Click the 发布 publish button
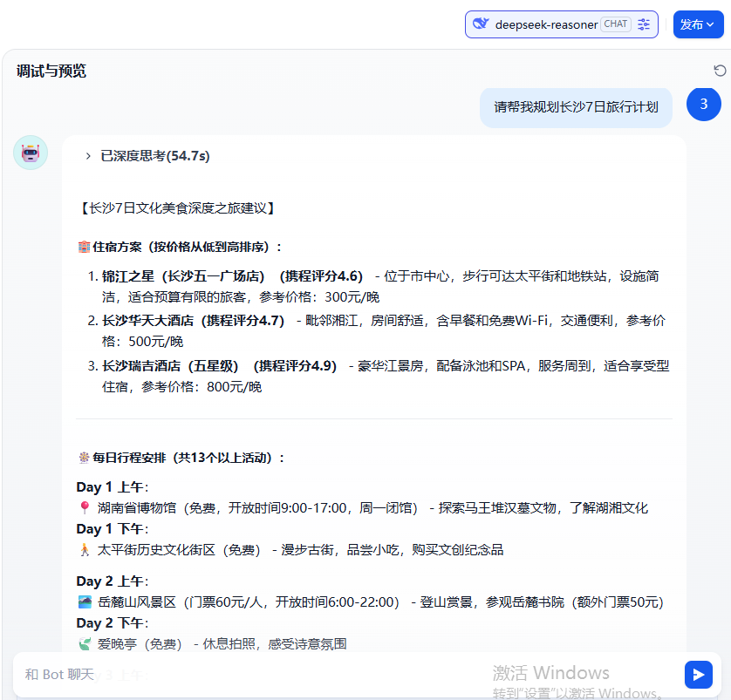Image resolution: width=731 pixels, height=700 pixels. tap(693, 24)
